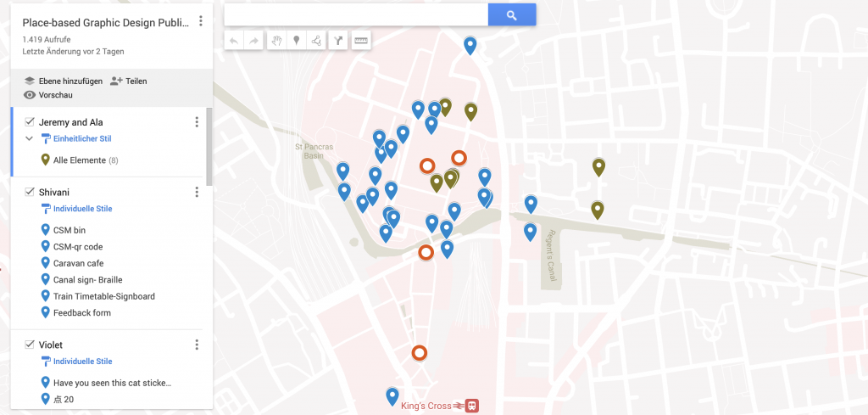
Task: Select the hand pan tool
Action: coord(276,41)
